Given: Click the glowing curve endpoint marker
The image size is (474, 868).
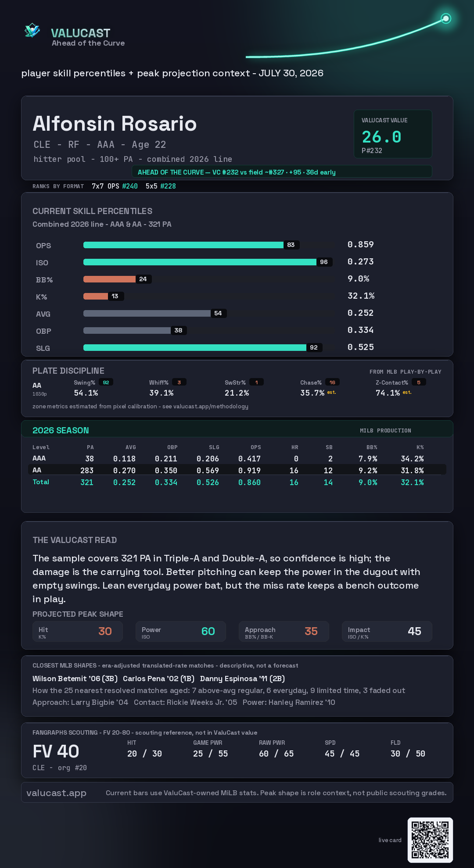Looking at the screenshot, I should point(446,18).
